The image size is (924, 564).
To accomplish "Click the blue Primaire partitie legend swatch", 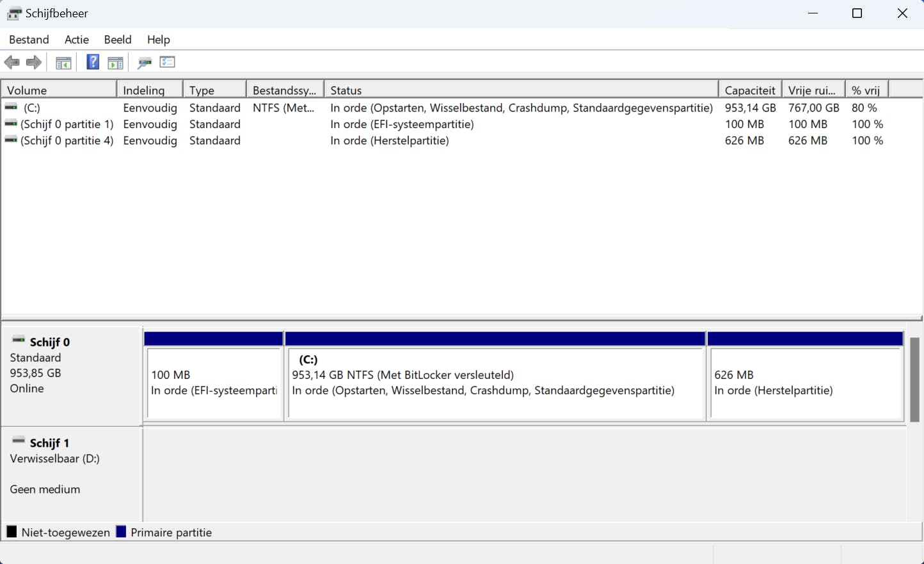I will [121, 531].
